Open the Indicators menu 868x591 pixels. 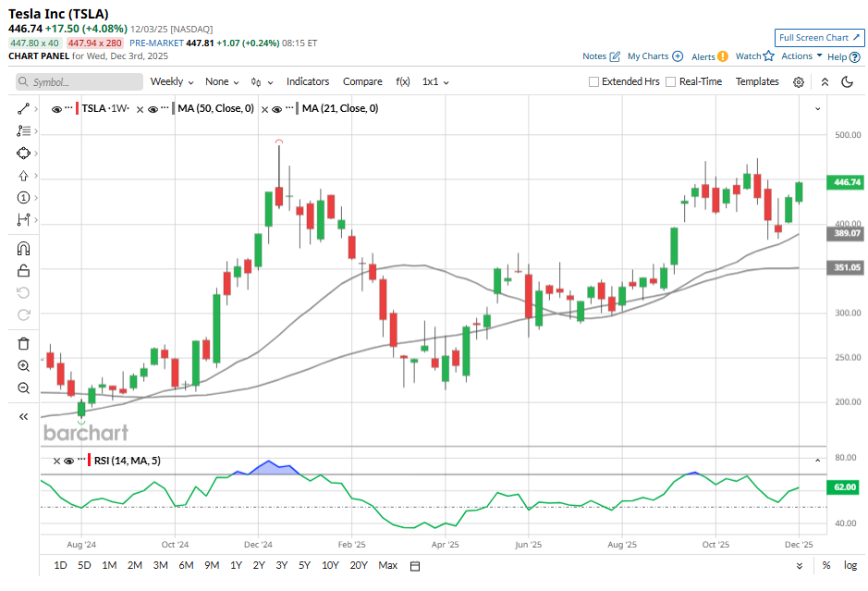308,81
